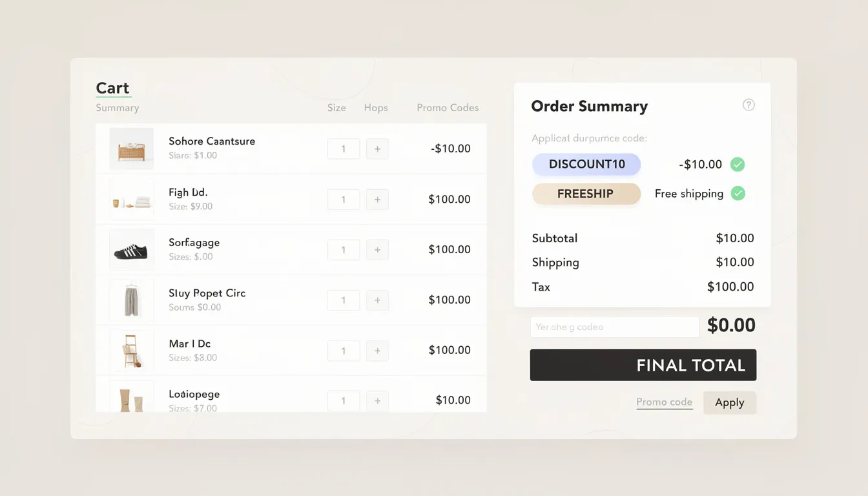Screen dimensions: 868x496
Task: Select quantity box for Sluy Popet Circ
Action: tap(343, 300)
